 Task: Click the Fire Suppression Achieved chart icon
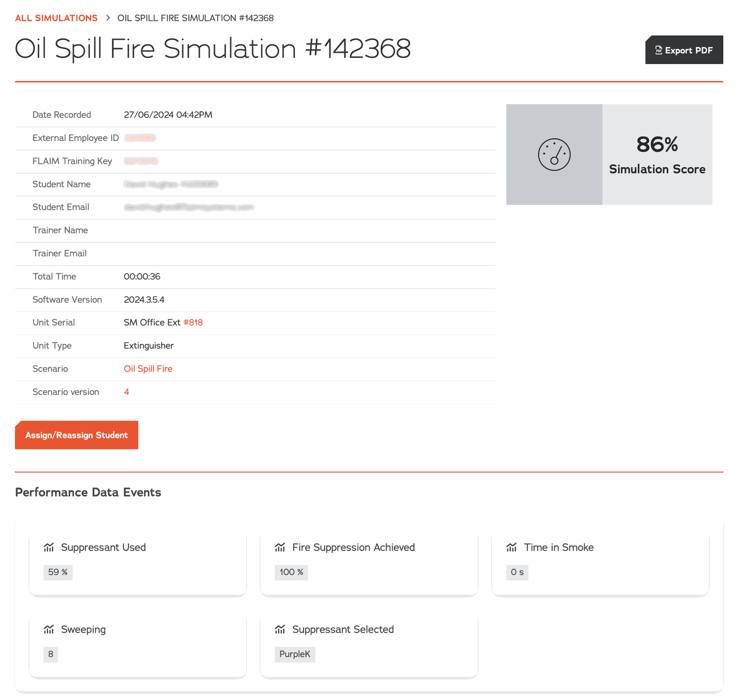280,547
